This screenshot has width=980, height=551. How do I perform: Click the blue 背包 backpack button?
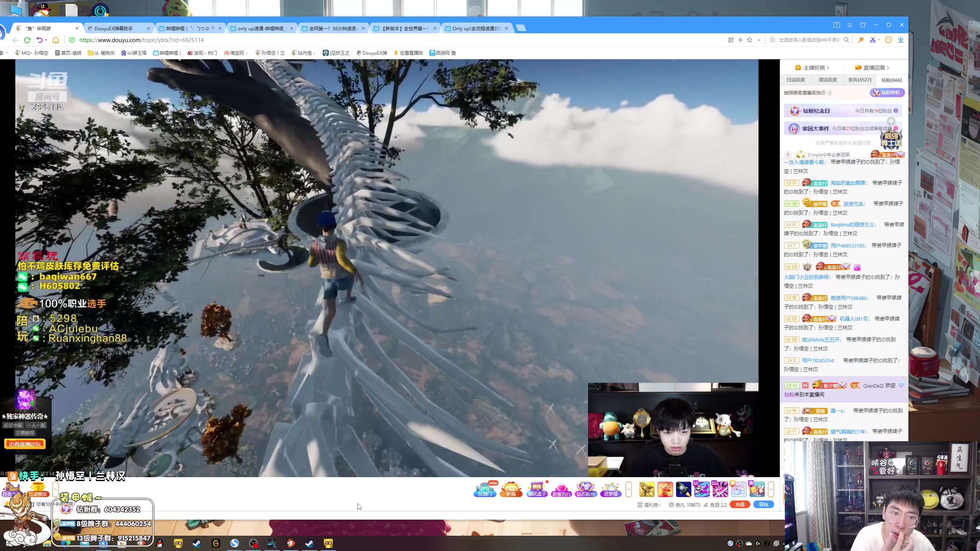(763, 505)
